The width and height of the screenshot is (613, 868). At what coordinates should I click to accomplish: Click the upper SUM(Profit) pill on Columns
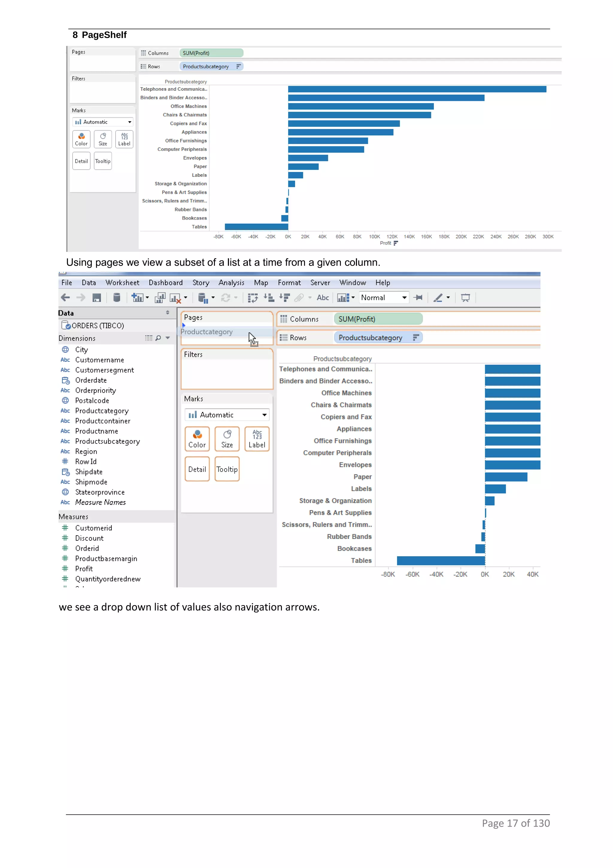click(212, 53)
